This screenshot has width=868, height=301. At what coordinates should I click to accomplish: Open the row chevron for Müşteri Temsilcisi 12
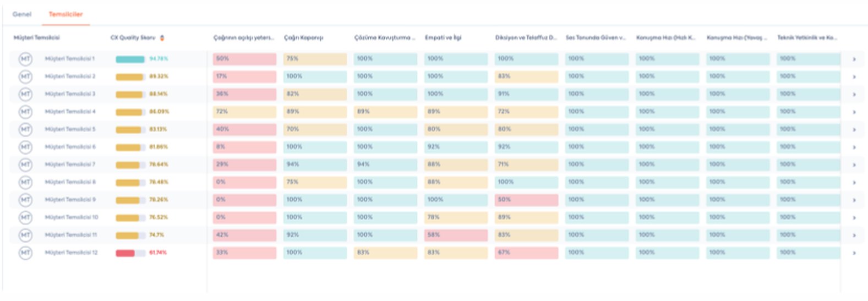854,253
